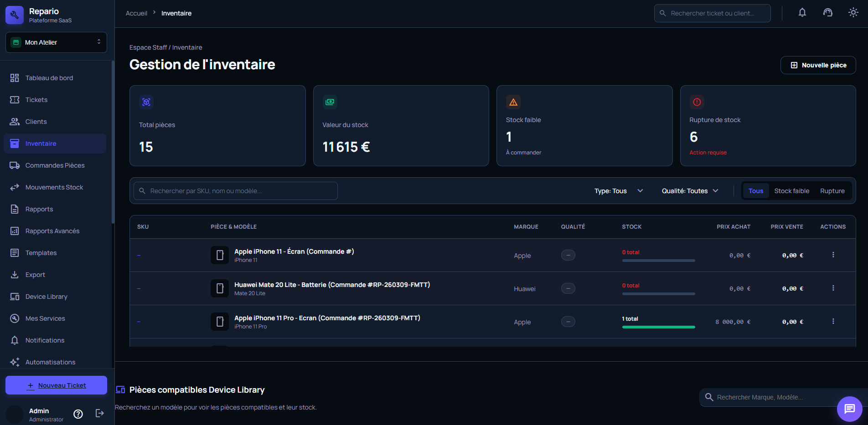
Task: Expand the Qualité: Toutes dropdown
Action: (x=689, y=191)
